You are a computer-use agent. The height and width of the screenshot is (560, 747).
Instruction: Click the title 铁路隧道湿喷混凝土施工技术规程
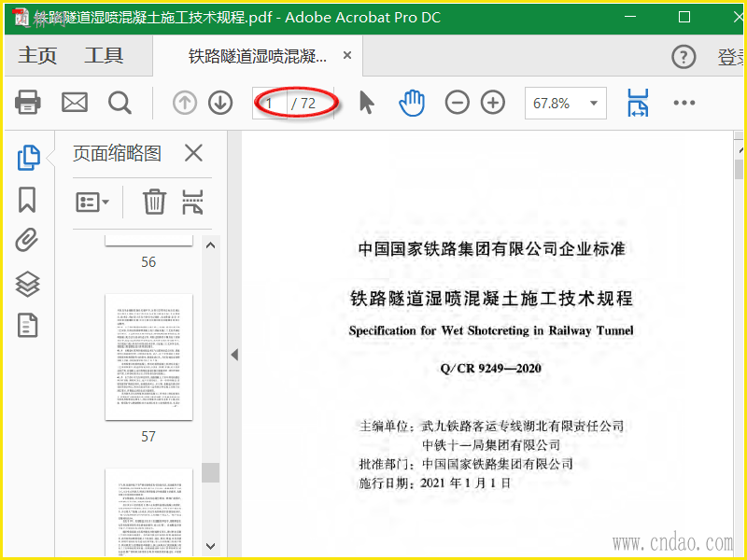pos(491,298)
